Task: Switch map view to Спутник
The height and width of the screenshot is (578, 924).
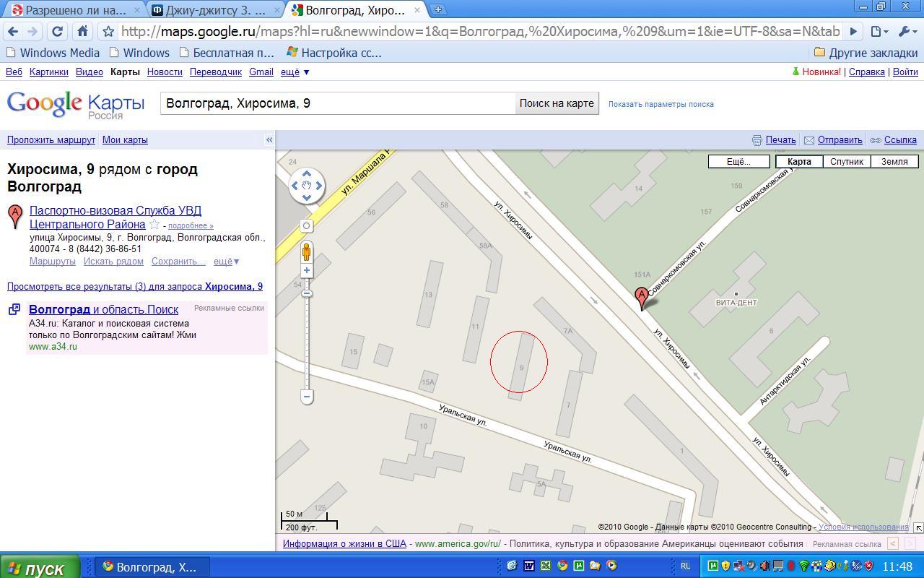Action: pyautogui.click(x=846, y=161)
